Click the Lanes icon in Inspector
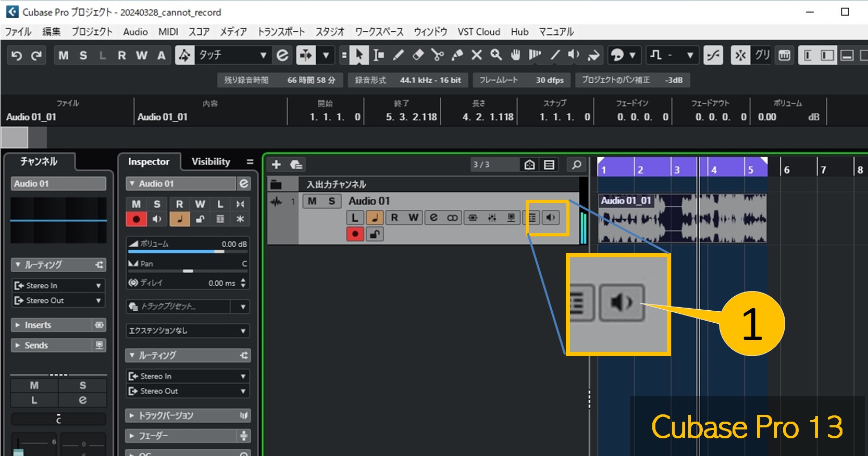The height and width of the screenshot is (456, 868). coord(220,219)
